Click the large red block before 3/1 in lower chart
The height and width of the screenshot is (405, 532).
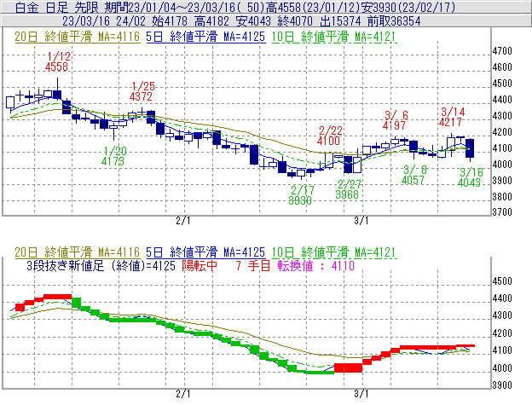348,368
